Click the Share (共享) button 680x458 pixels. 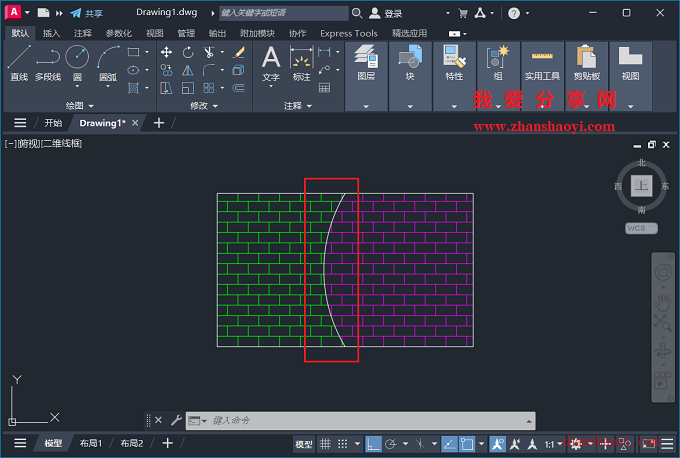[87, 13]
